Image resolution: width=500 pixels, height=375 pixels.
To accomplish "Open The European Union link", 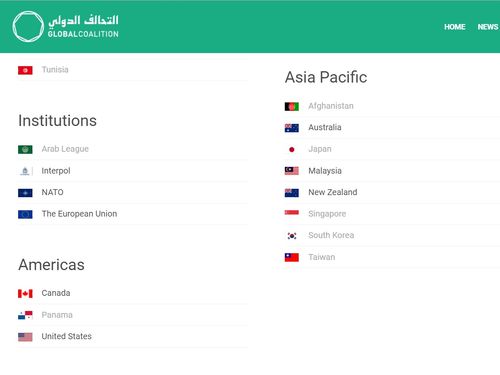I will [79, 214].
